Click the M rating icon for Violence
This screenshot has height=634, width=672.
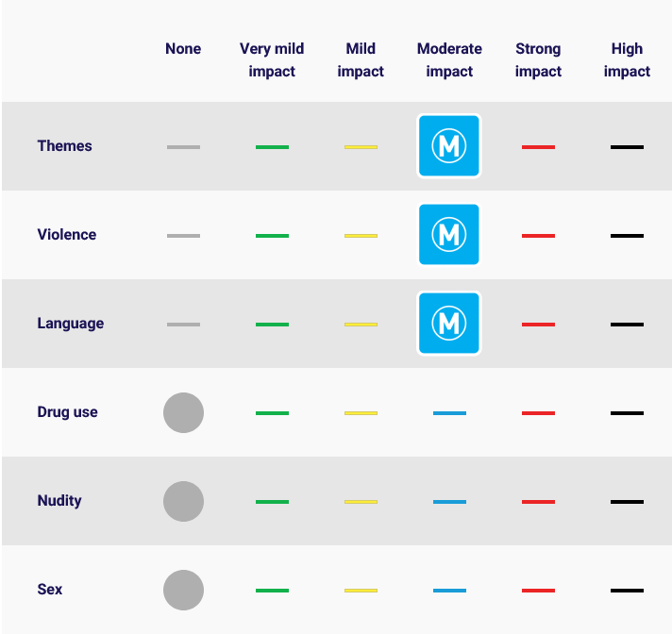(x=449, y=235)
